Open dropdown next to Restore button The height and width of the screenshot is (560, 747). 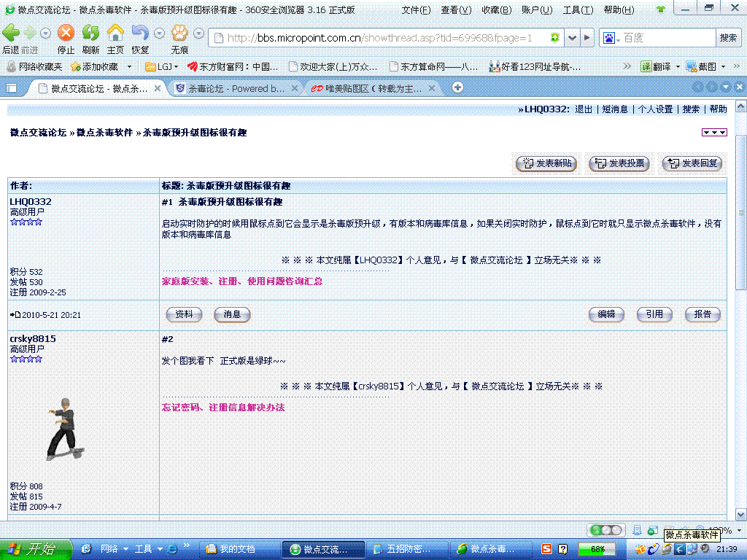click(159, 34)
